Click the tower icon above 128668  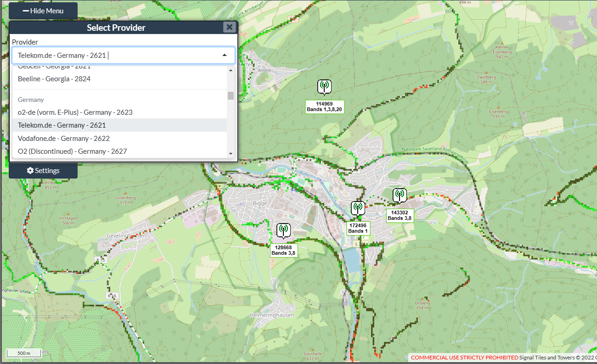[x=284, y=230]
